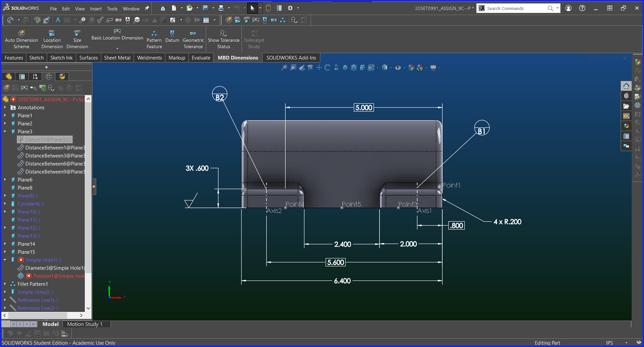Image resolution: width=644 pixels, height=347 pixels.
Task: Click the B2 datum target balloon
Action: point(220,95)
